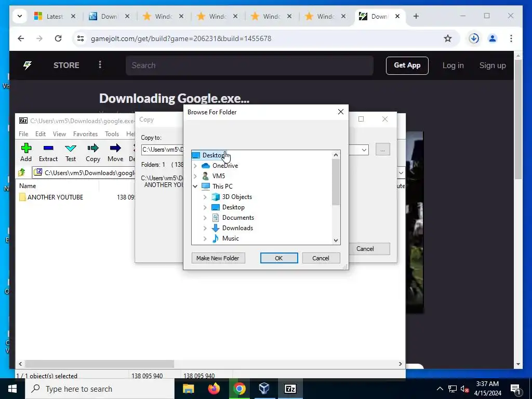This screenshot has height=399, width=532.
Task: Open the 7-Zip File menu
Action: 23,134
